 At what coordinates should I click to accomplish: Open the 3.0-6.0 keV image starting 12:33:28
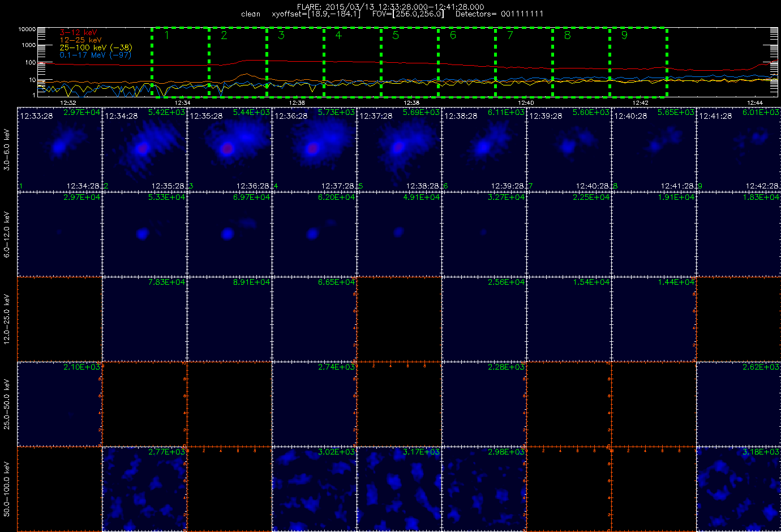(x=60, y=149)
